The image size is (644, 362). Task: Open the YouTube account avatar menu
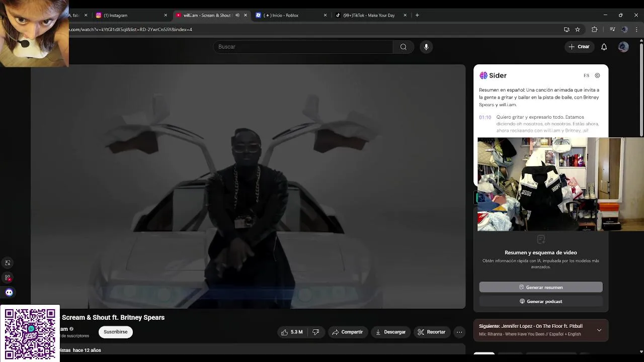[623, 47]
